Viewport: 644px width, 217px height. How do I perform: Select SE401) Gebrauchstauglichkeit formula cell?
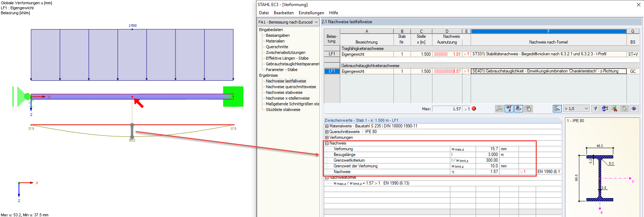pos(549,71)
